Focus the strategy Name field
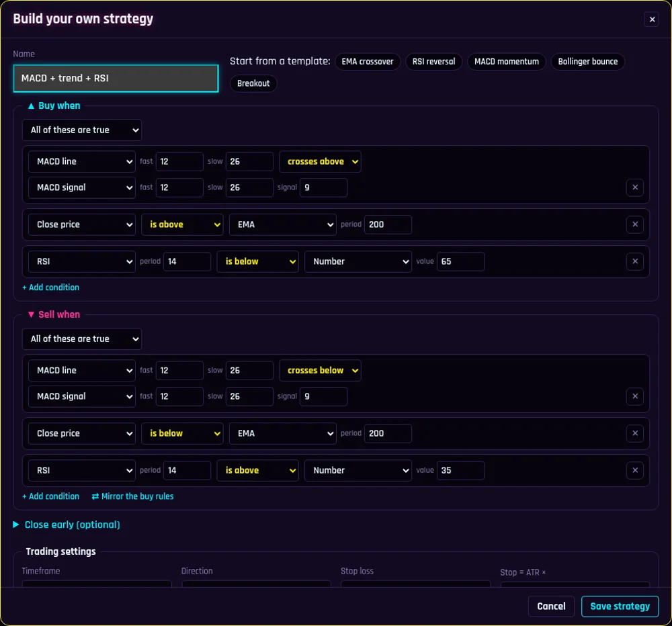 pos(116,79)
